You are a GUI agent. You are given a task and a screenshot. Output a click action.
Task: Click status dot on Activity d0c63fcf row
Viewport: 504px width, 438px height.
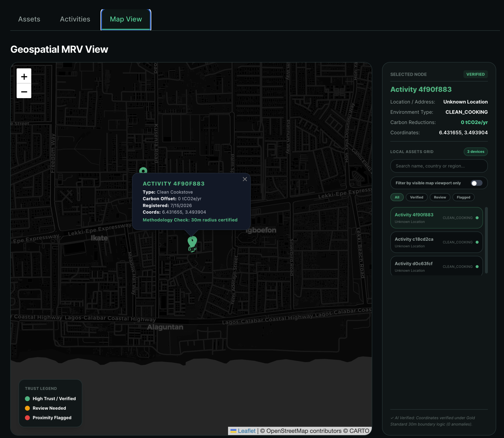point(477,267)
